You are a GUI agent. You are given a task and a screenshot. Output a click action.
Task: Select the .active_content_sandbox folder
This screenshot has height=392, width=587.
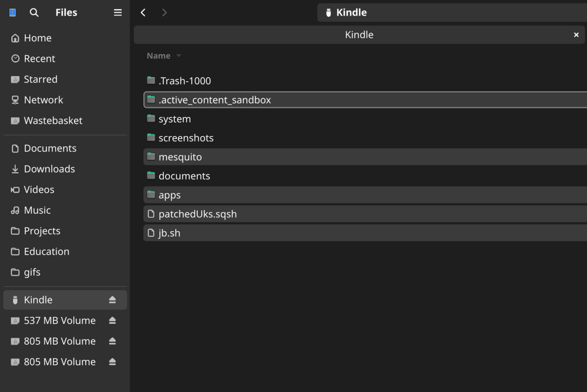pos(215,100)
